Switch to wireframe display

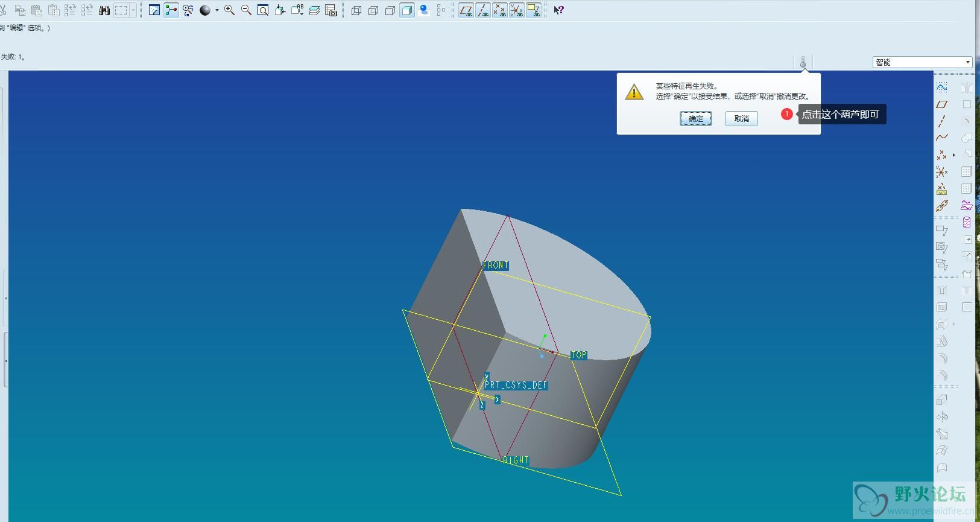pyautogui.click(x=356, y=10)
